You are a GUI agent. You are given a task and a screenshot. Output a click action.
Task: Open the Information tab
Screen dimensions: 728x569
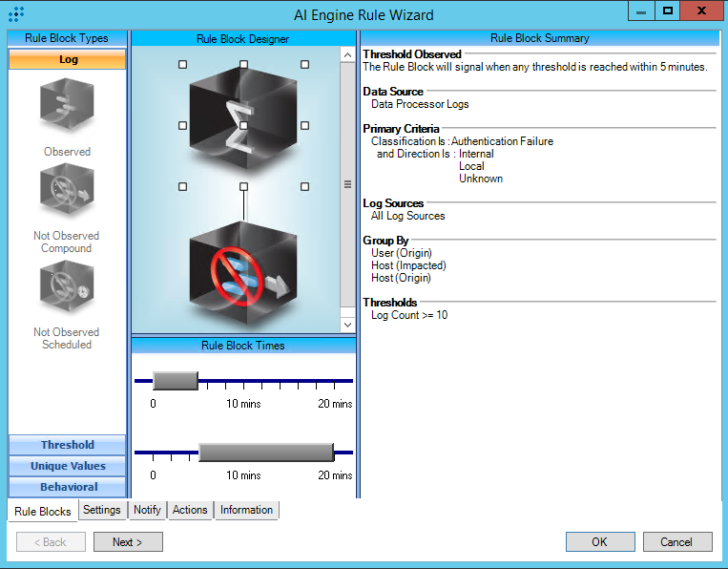pyautogui.click(x=246, y=510)
